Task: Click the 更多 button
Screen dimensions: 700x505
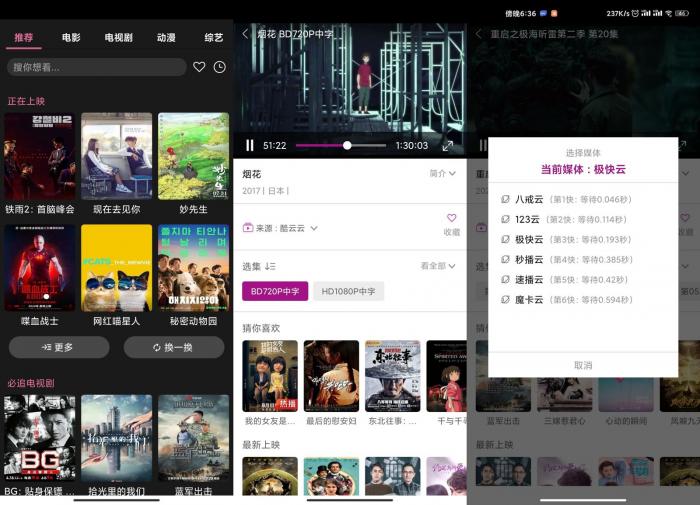Action: pos(59,347)
